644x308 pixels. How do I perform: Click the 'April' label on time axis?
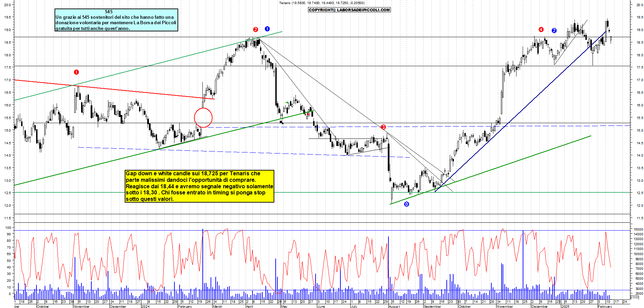pyautogui.click(x=249, y=306)
